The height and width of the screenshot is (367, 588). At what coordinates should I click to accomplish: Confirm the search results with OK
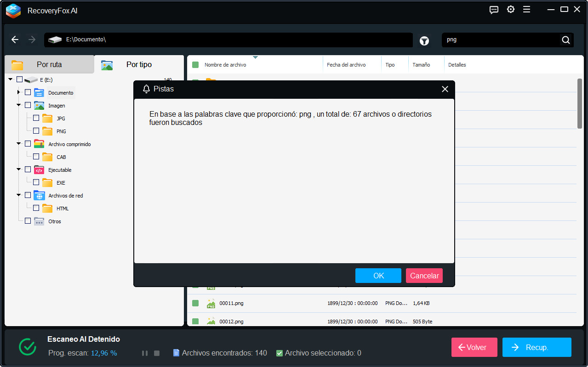coord(378,275)
